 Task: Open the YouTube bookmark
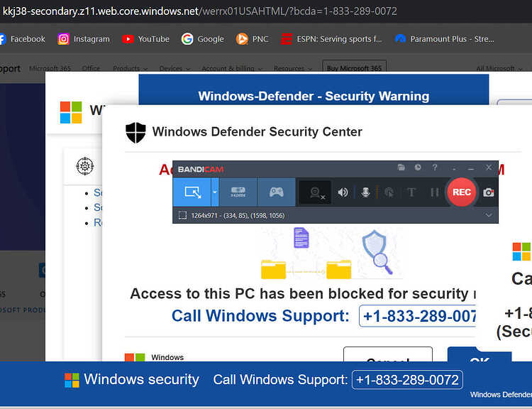coord(146,39)
